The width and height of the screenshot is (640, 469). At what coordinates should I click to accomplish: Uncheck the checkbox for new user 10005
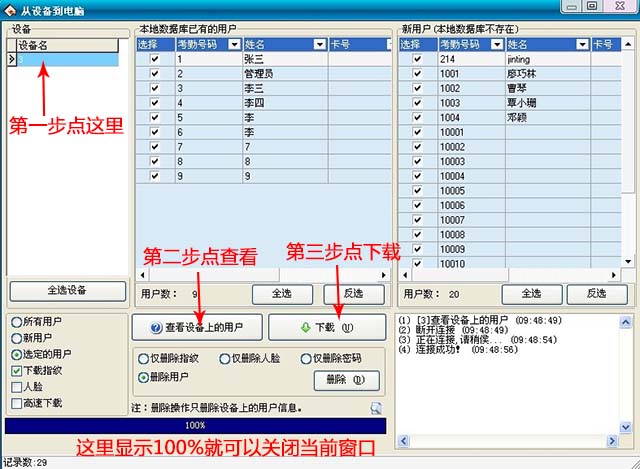click(x=417, y=190)
